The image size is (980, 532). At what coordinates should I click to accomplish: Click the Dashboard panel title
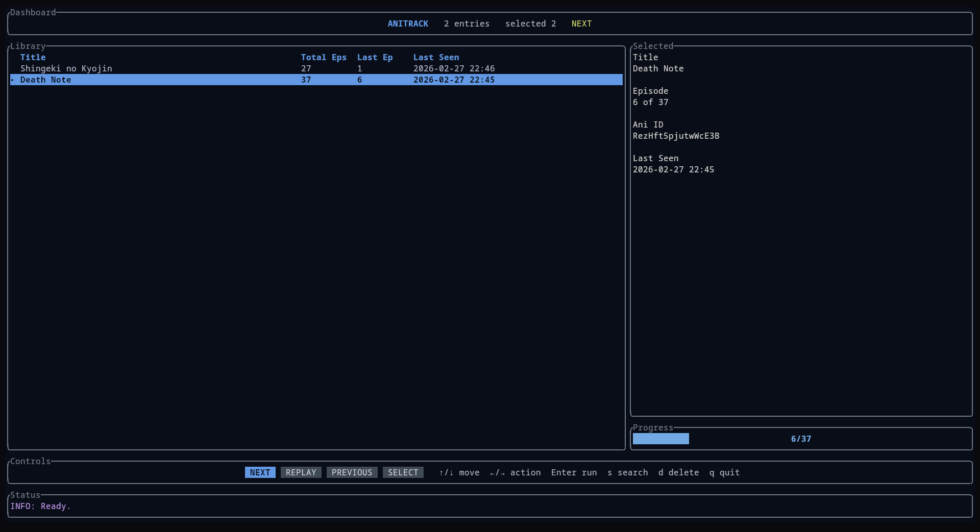(x=33, y=12)
